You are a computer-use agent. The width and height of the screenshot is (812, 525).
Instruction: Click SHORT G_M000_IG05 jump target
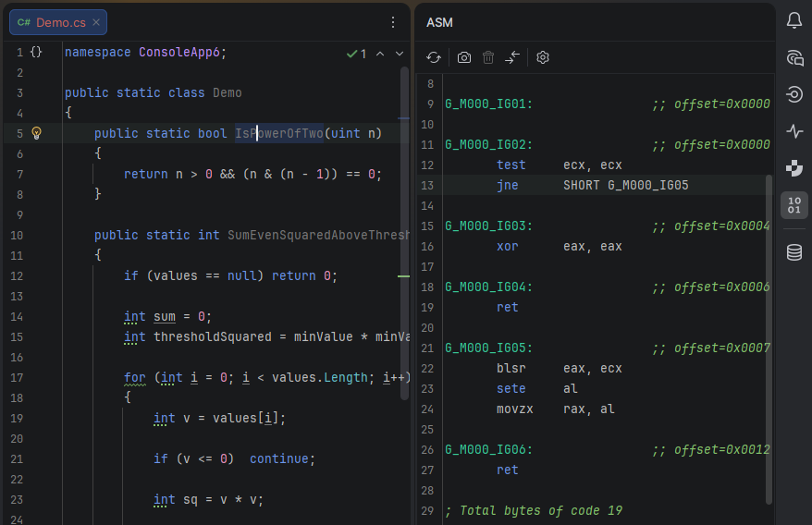625,186
